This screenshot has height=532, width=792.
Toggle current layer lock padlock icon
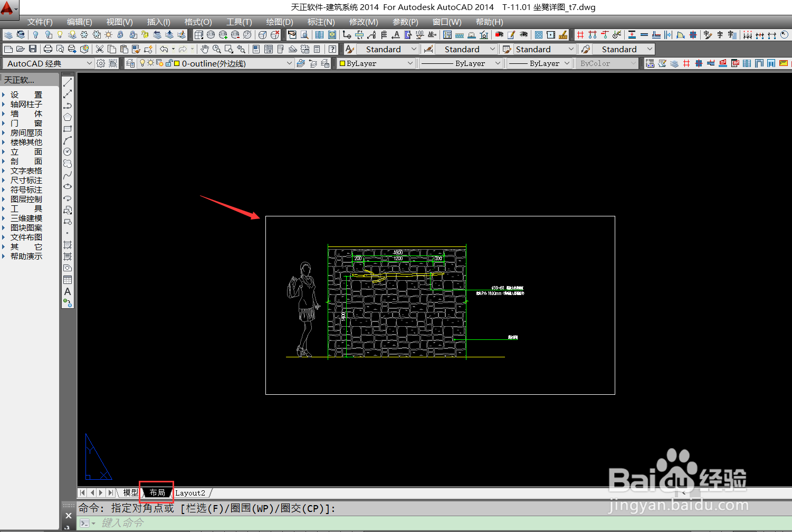click(x=169, y=63)
